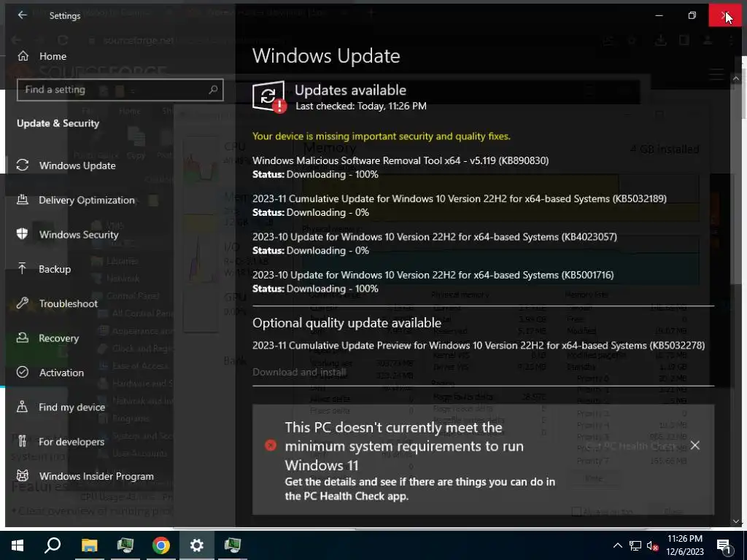747x560 pixels.
Task: Open Delivery Optimization settings
Action: coord(87,200)
